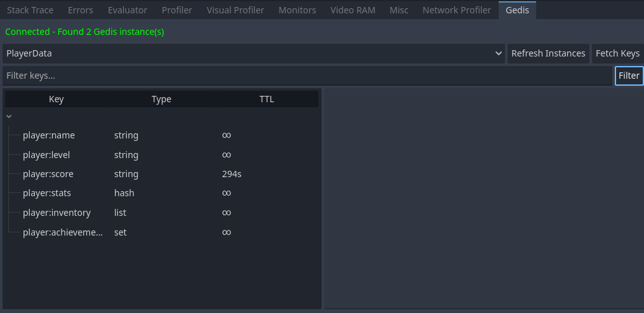Open the Monitors tab
644x313 pixels.
click(297, 10)
